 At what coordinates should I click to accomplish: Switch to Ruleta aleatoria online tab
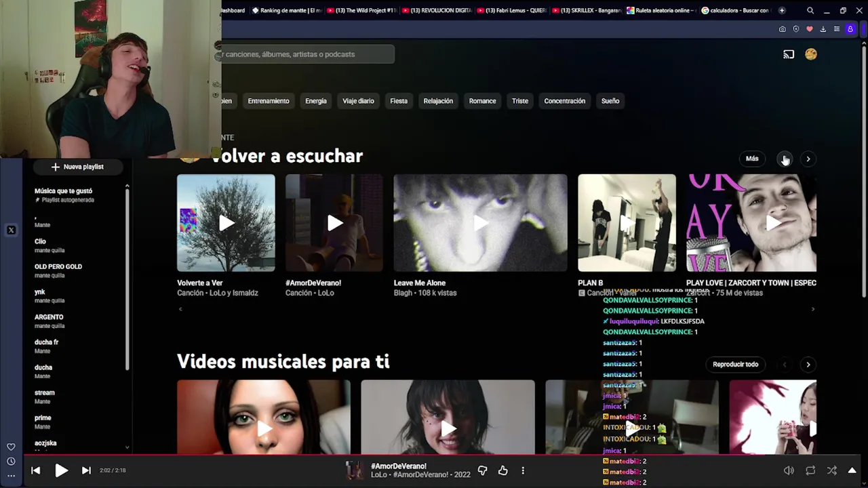[660, 10]
